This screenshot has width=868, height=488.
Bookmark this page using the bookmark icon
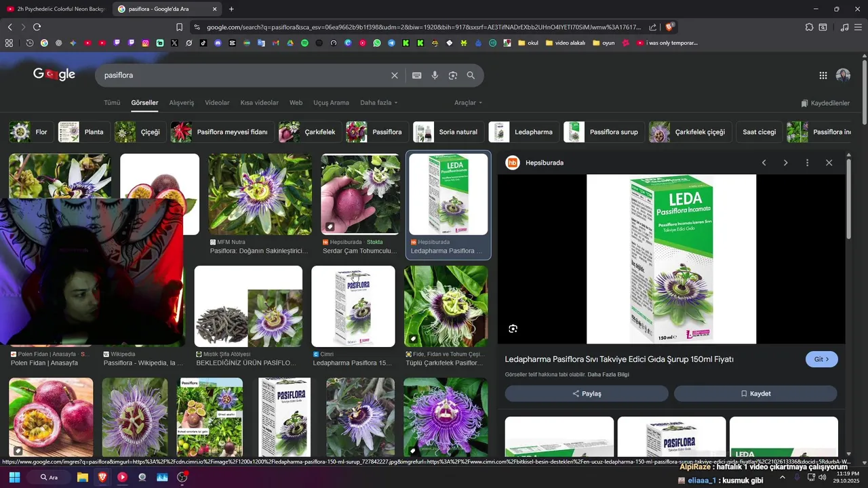click(x=179, y=27)
